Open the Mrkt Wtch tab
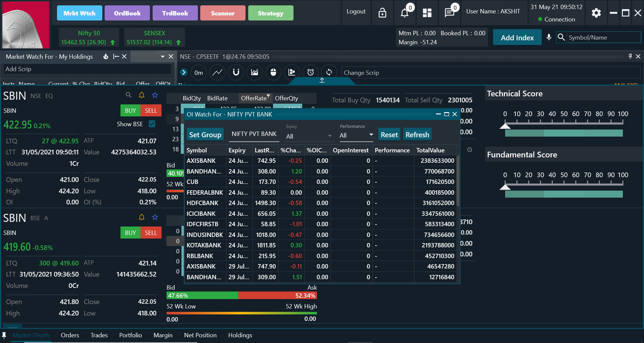Screen dimensions: 644x343 click(79, 13)
